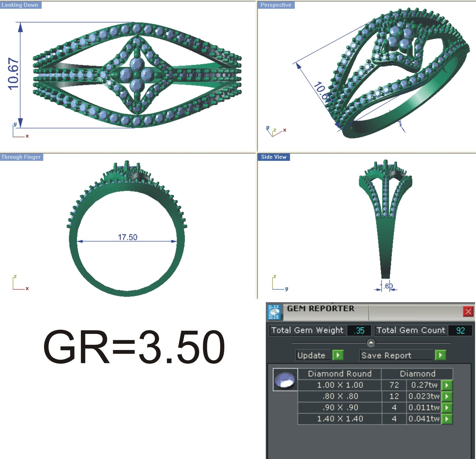Click the Diamond Round column header
This screenshot has height=459, width=476.
pyautogui.click(x=340, y=374)
